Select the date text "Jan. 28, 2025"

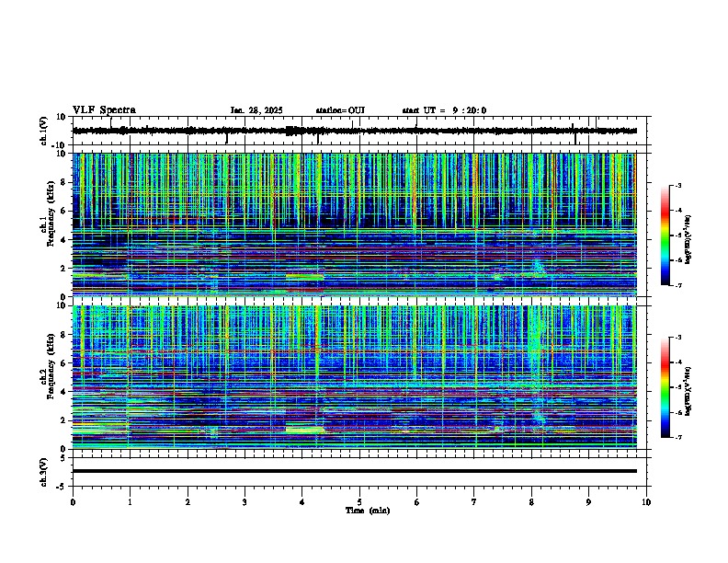(x=256, y=110)
